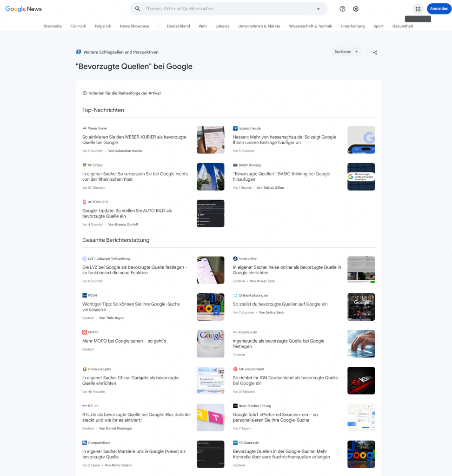This screenshot has width=452, height=476.
Task: Click author text Von Tobias Gillen
Action: [270, 188]
